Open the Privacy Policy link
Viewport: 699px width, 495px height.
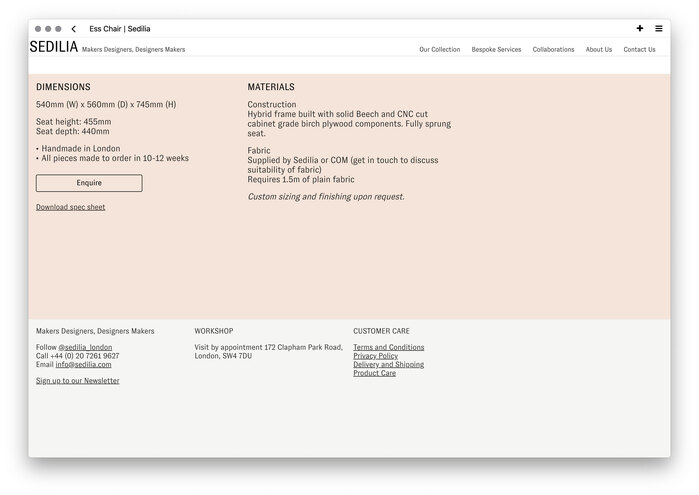375,356
